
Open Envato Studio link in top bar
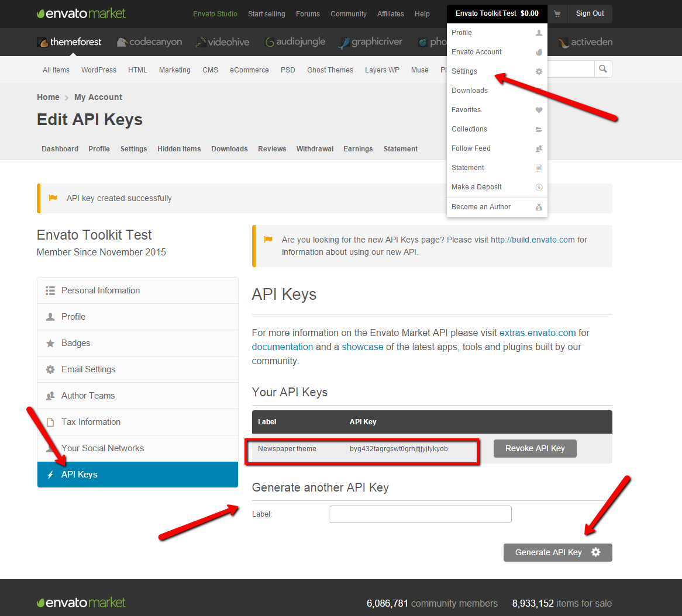click(x=215, y=14)
